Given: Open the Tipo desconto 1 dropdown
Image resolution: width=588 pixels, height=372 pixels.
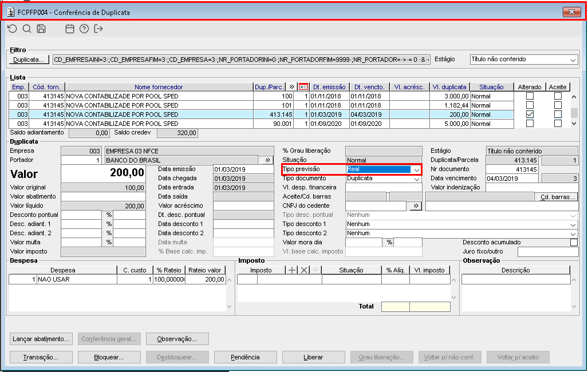Looking at the screenshot, I should pos(574,224).
